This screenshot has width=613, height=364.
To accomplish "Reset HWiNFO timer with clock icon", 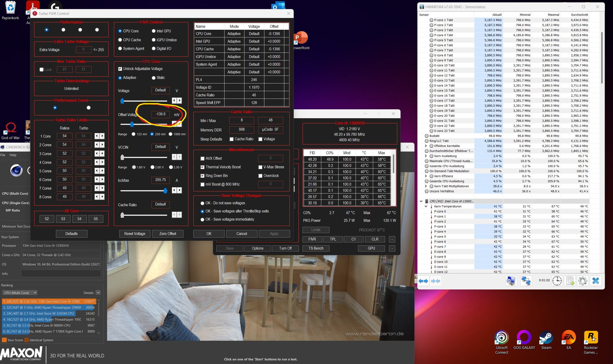I will tap(557, 281).
